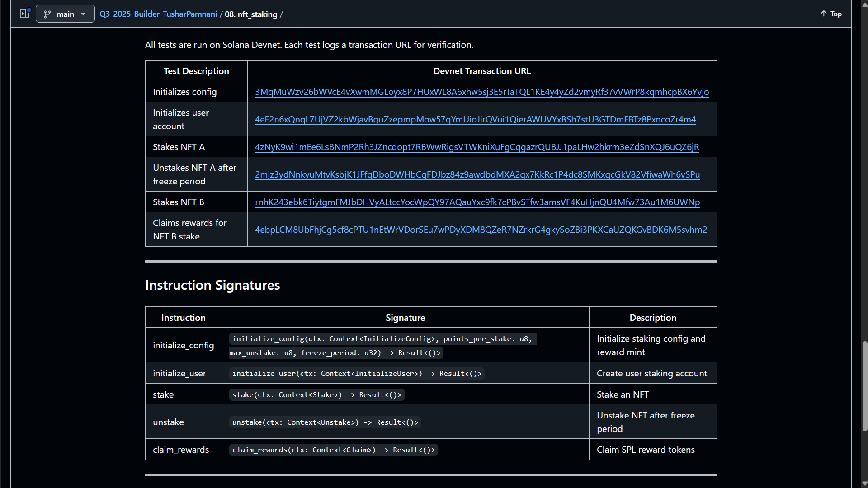Viewport: 868px width, 488px height.
Task: Click the 'Stakes NFT A' test description
Action: pos(179,147)
